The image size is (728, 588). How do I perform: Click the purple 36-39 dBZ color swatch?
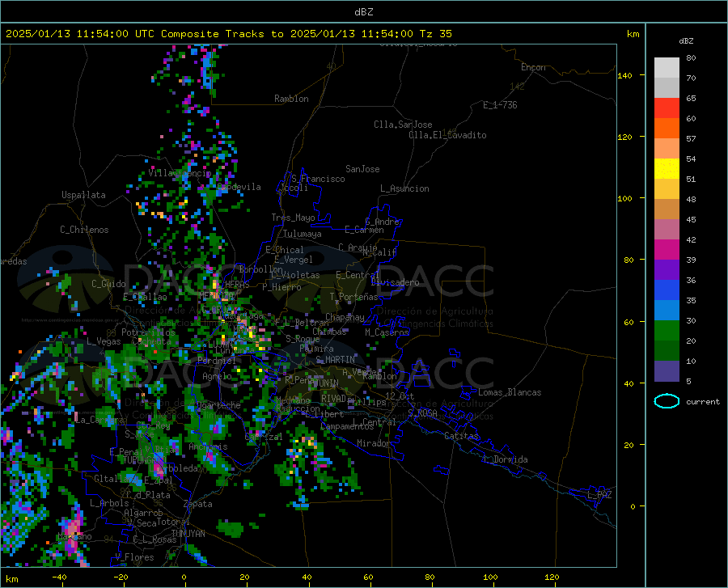coord(667,270)
